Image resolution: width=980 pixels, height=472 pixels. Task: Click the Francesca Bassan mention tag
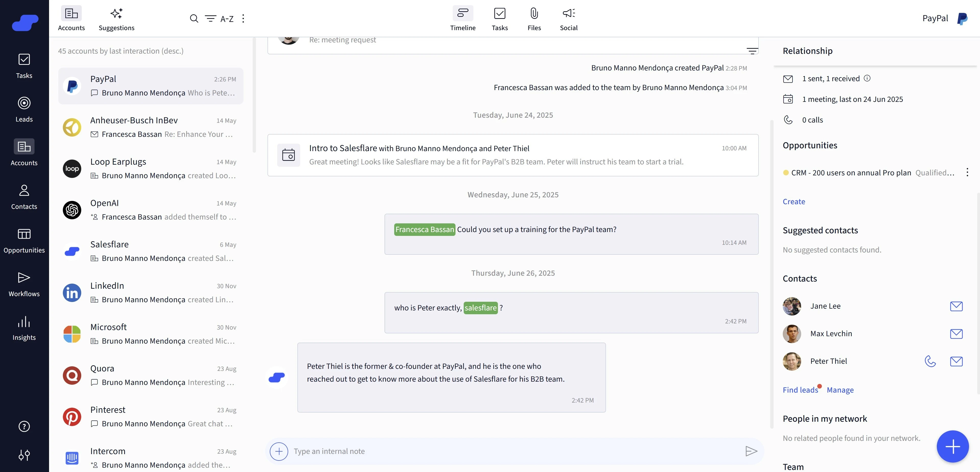(x=425, y=229)
